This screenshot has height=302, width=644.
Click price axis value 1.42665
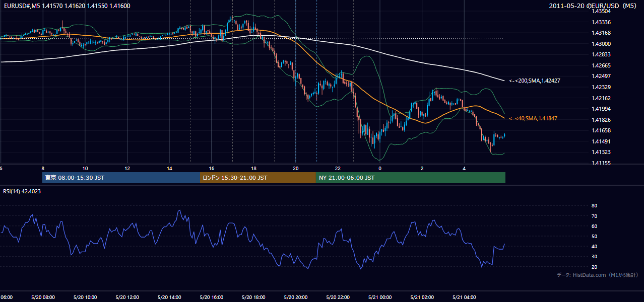point(601,65)
